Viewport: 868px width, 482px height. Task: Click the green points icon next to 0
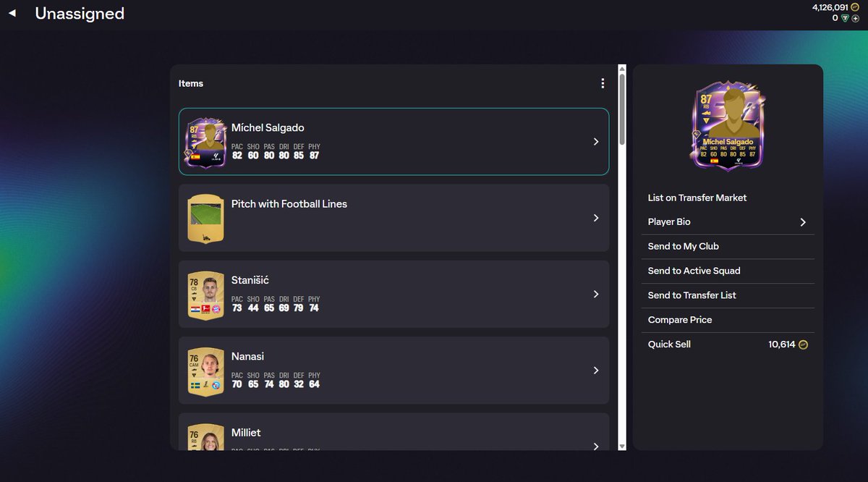point(845,18)
